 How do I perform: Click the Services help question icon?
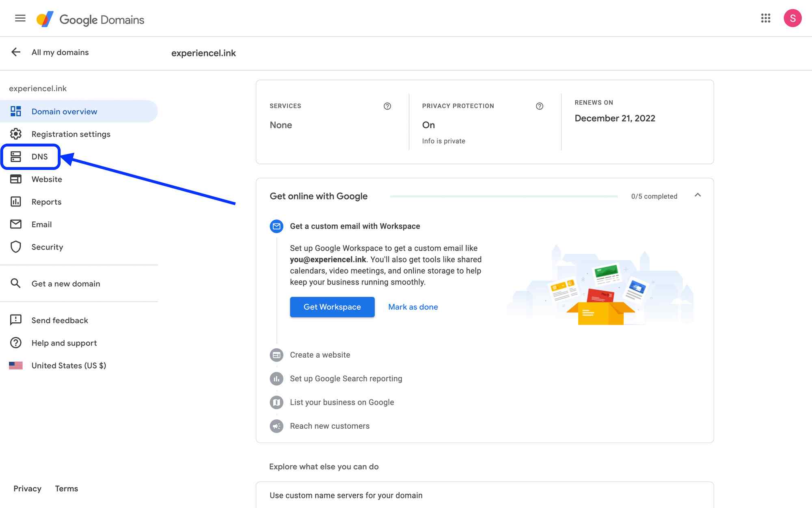point(387,106)
